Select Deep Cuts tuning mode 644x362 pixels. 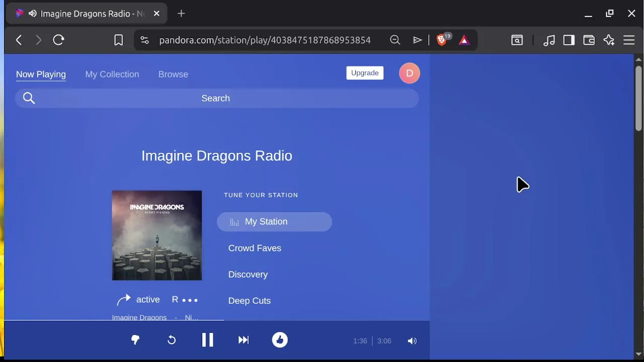point(250,301)
